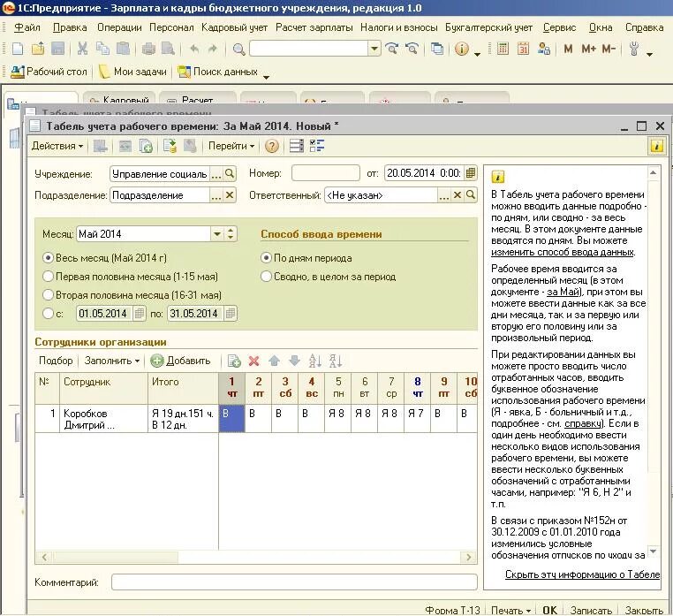
Task: Expand the 'Месяц' dropdown arrow
Action: [217, 234]
